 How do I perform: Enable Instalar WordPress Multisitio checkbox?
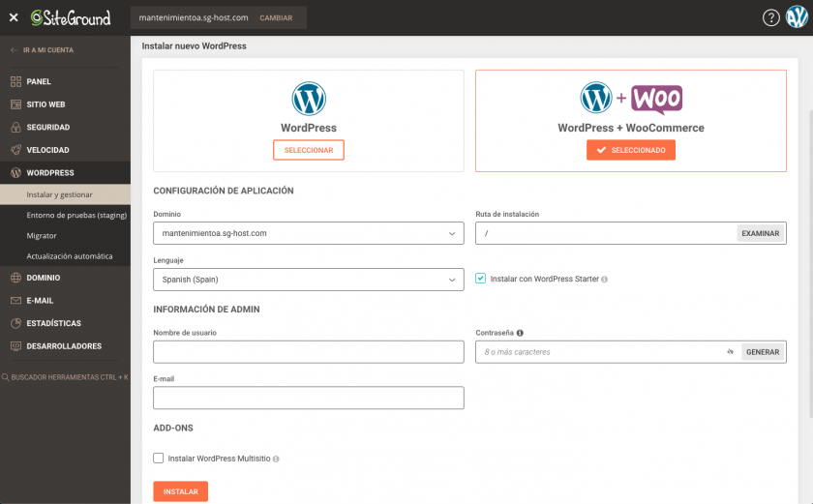[159, 459]
